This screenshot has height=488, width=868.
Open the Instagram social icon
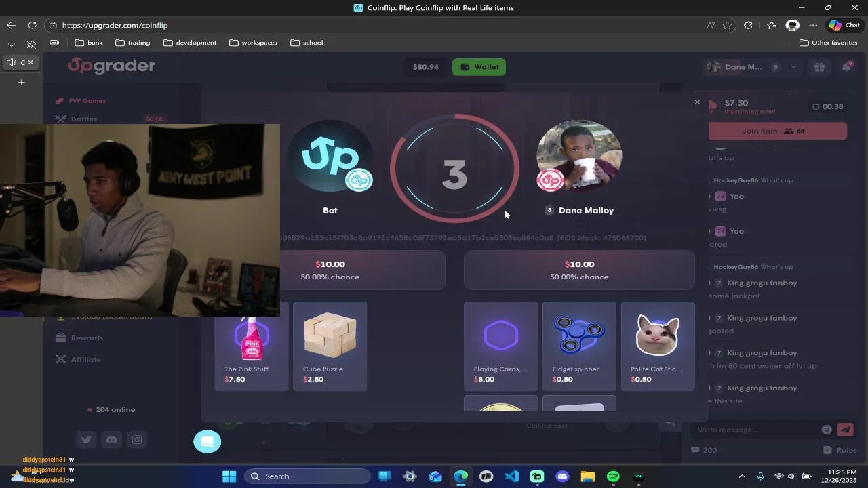point(137,440)
